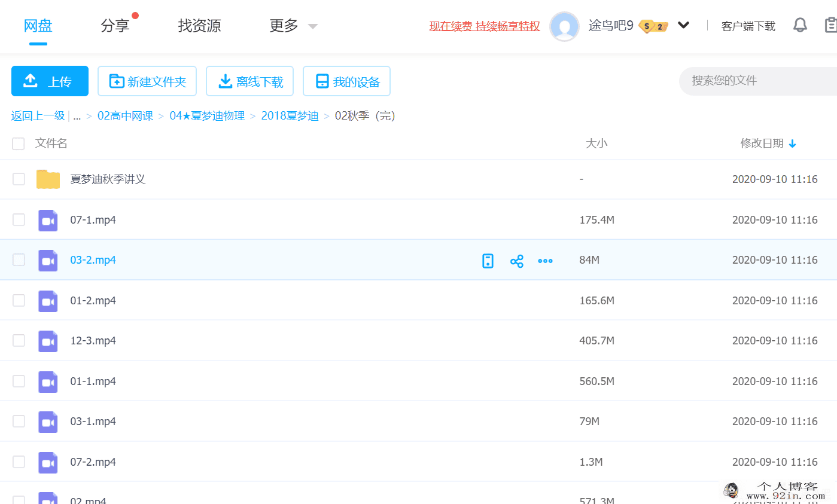The height and width of the screenshot is (504, 837).
Task: Open the 夏梦迪秋季讲义 folder name
Action: pos(108,179)
